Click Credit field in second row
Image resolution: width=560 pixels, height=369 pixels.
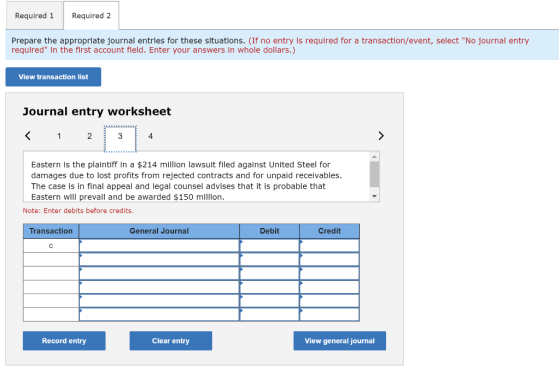pos(330,259)
